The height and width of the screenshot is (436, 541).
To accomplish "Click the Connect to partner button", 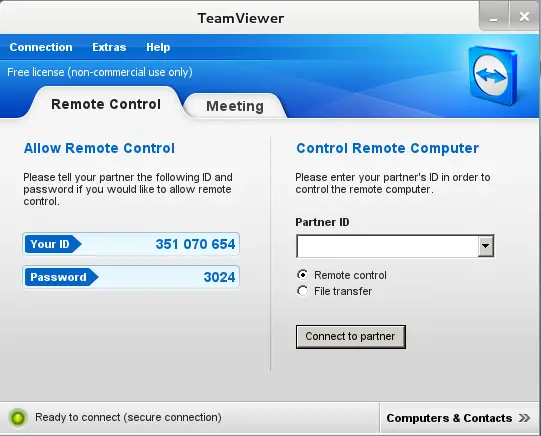I will pos(351,336).
